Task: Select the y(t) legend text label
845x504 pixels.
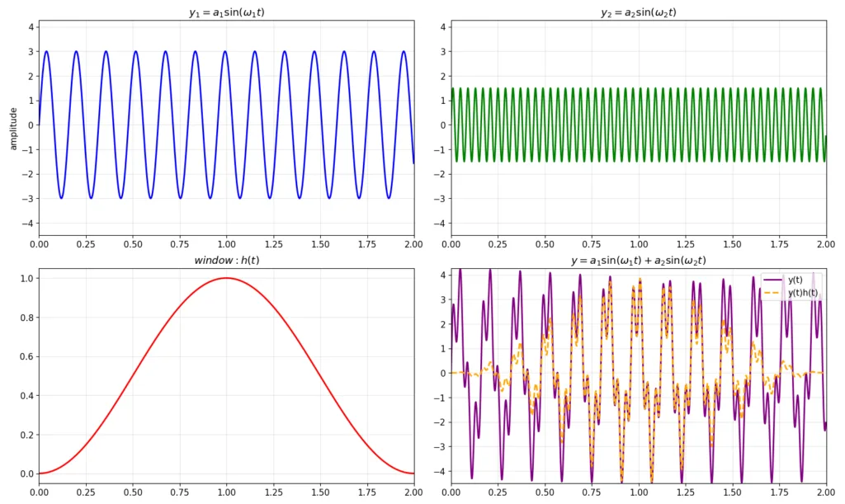Action: [x=795, y=280]
